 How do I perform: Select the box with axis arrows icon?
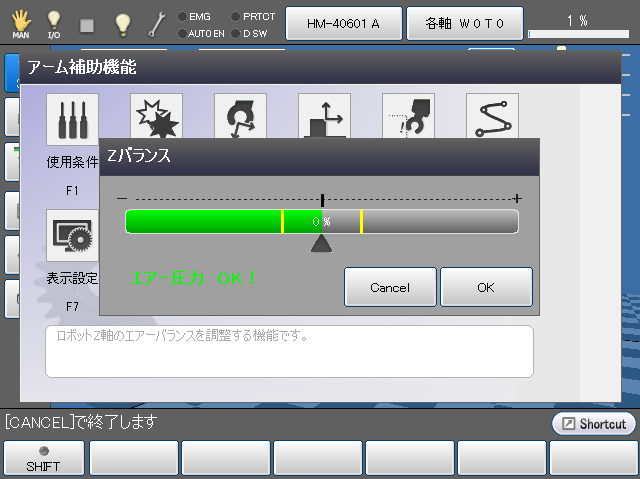point(324,116)
